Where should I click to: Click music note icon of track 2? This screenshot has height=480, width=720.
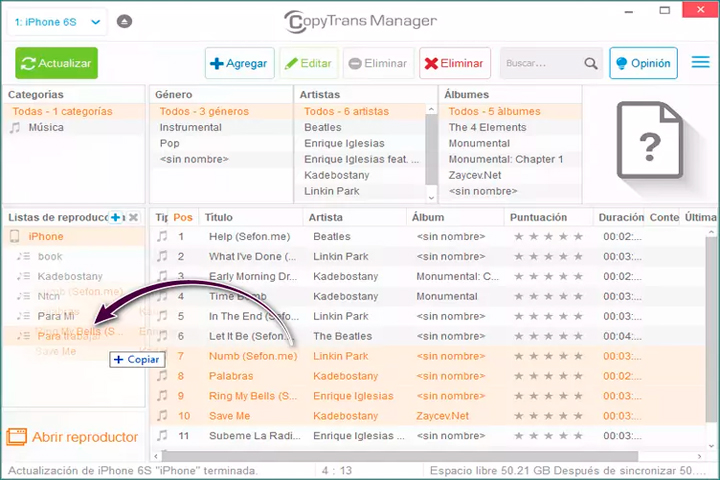coord(162,256)
